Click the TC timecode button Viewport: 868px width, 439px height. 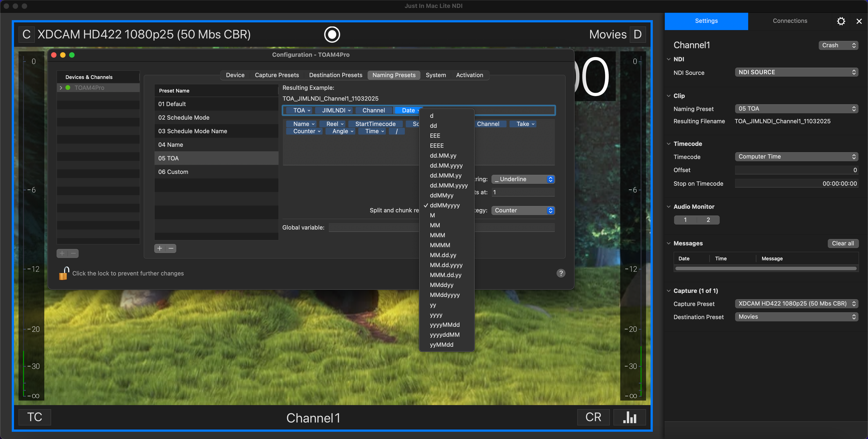[35, 417]
